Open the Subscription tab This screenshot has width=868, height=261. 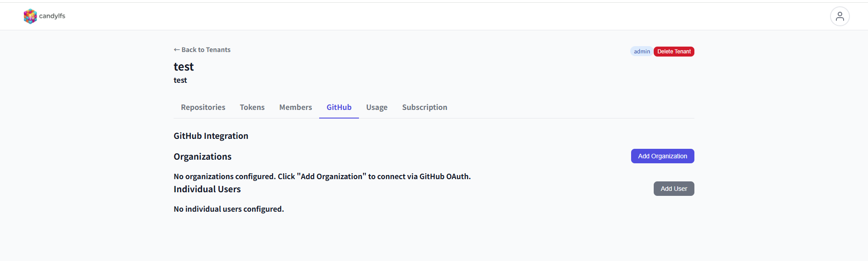coord(425,107)
